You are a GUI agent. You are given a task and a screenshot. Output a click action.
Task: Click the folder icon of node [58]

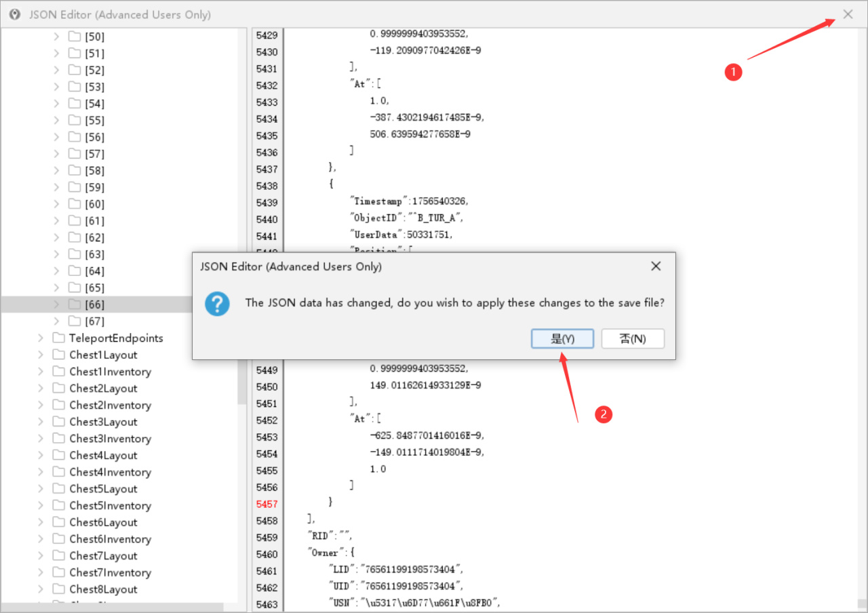pyautogui.click(x=75, y=170)
